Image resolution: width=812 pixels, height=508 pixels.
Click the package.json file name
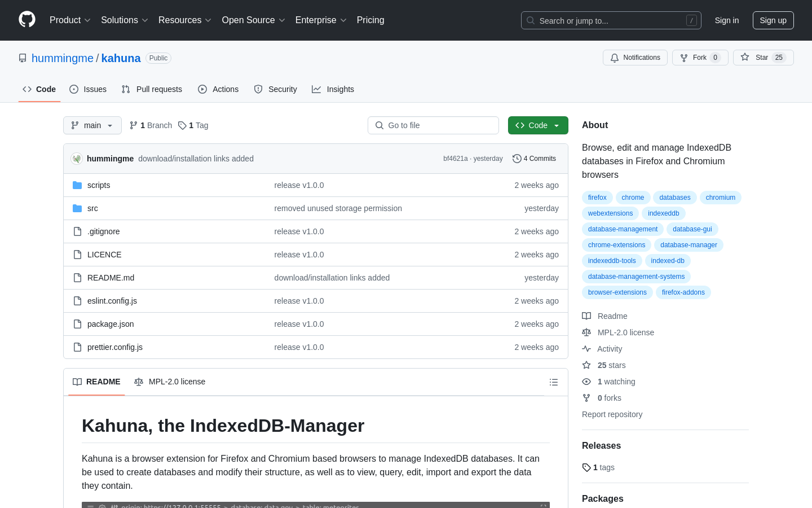click(111, 324)
